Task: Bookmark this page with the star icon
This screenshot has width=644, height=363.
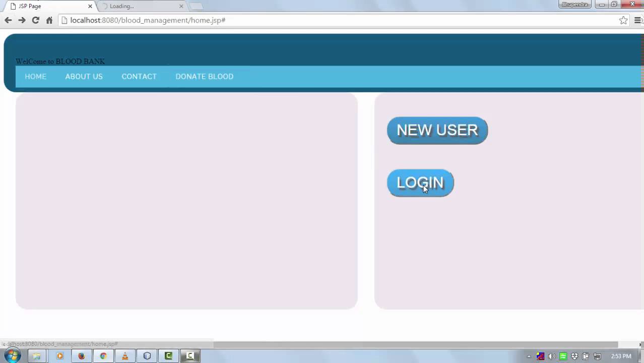Action: coord(623,20)
